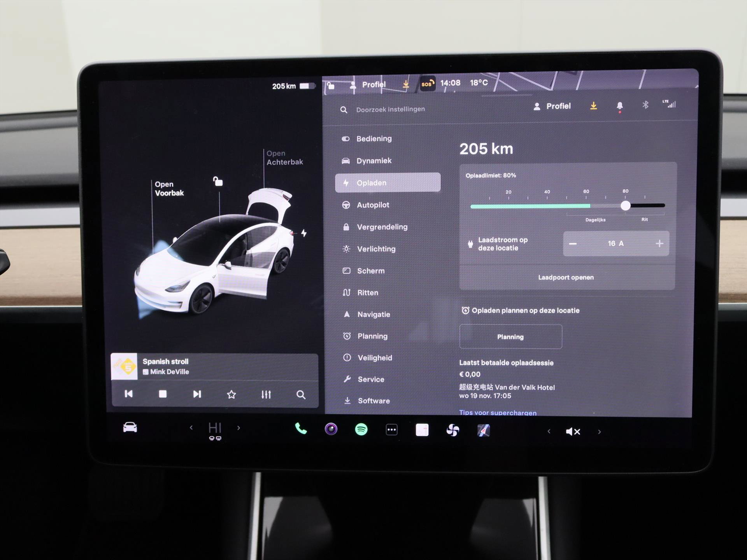Open the camera app icon

pos(331,429)
